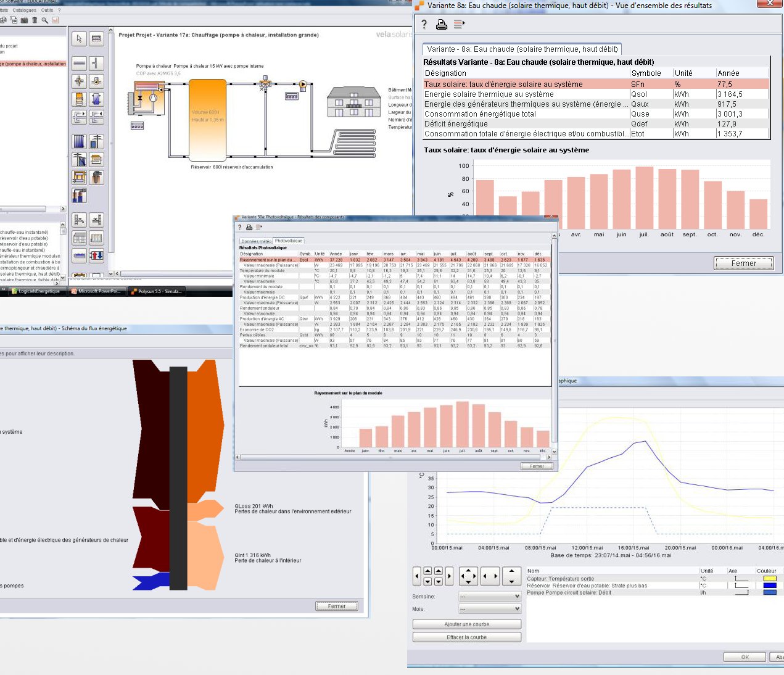This screenshot has width=784, height=675.
Task: Select the red and blue arrows component icon
Action: point(96,255)
